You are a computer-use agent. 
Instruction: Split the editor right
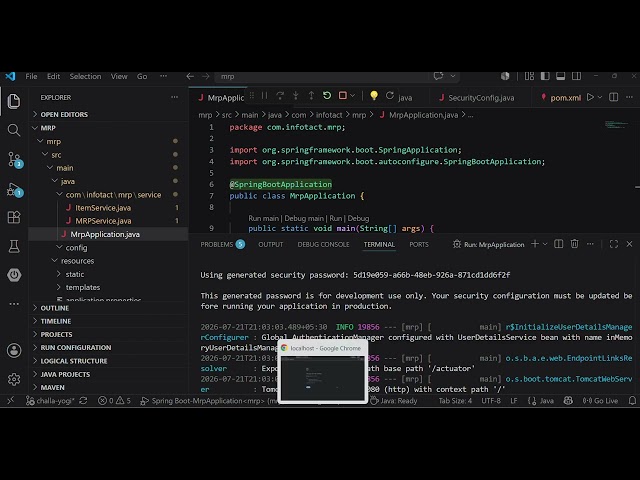point(613,97)
